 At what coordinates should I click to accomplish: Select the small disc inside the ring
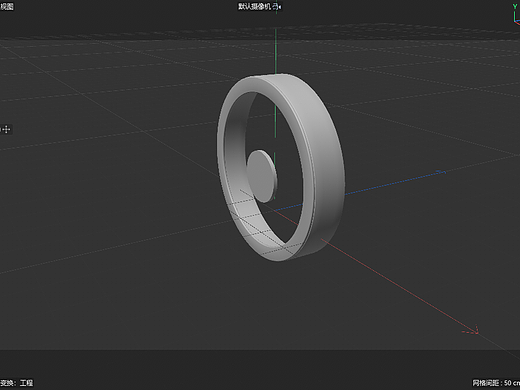pos(262,176)
